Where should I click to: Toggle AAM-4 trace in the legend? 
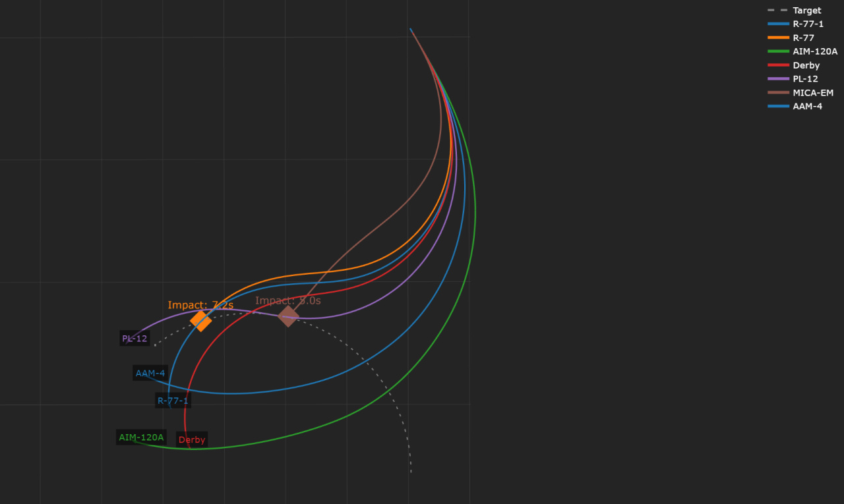coord(807,107)
